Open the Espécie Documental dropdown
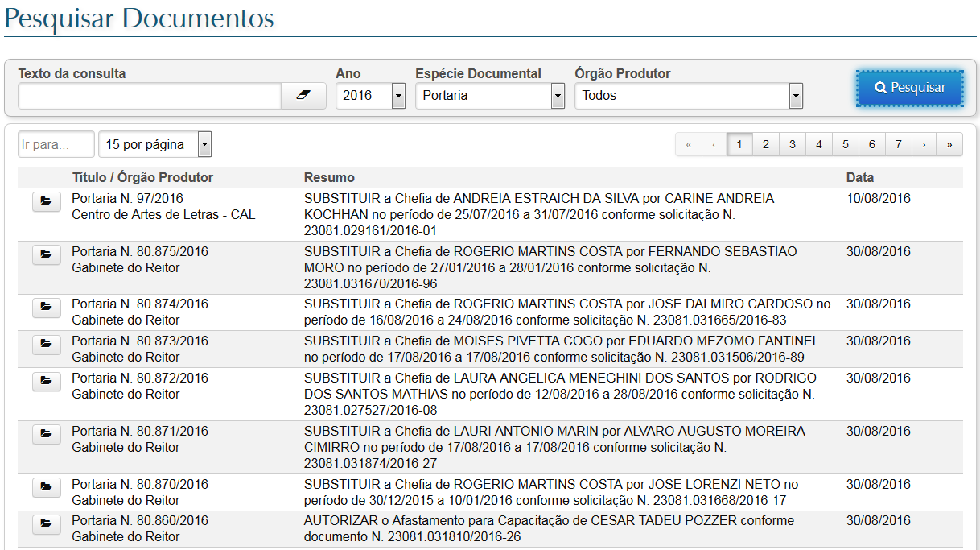The height and width of the screenshot is (550, 980). [x=558, y=96]
